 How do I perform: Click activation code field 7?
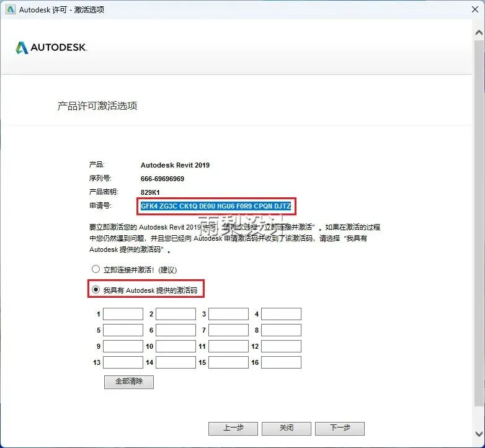229,330
